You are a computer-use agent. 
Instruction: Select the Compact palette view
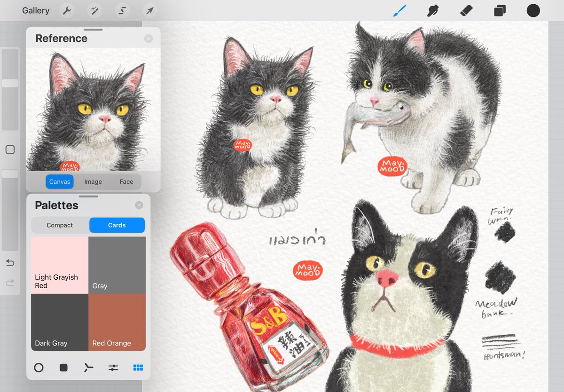pos(60,225)
